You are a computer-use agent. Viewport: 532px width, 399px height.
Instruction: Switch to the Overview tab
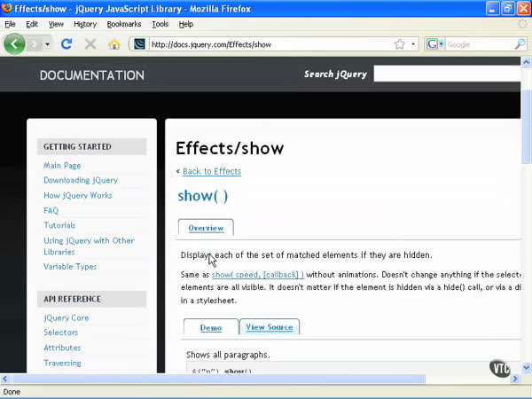click(x=206, y=228)
